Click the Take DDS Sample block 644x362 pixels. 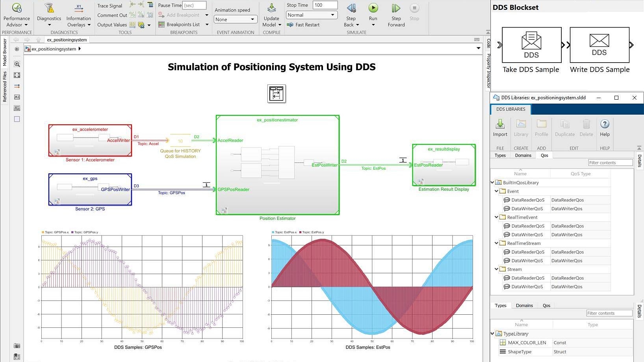(x=531, y=45)
